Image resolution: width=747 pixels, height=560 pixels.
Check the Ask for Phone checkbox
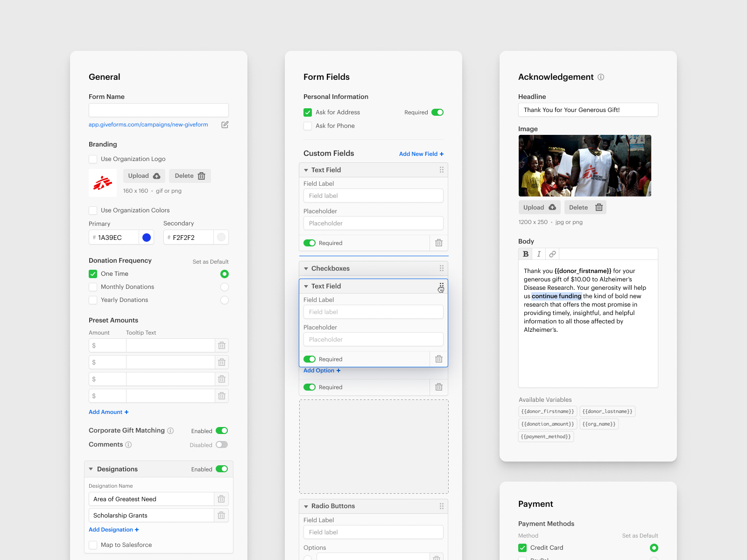tap(308, 126)
